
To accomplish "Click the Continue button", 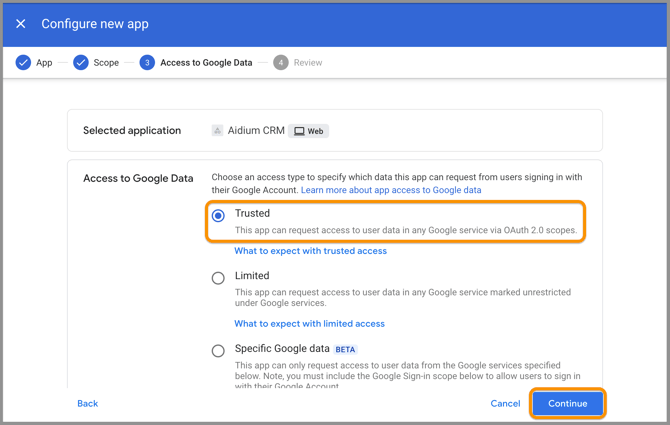I will coord(567,403).
